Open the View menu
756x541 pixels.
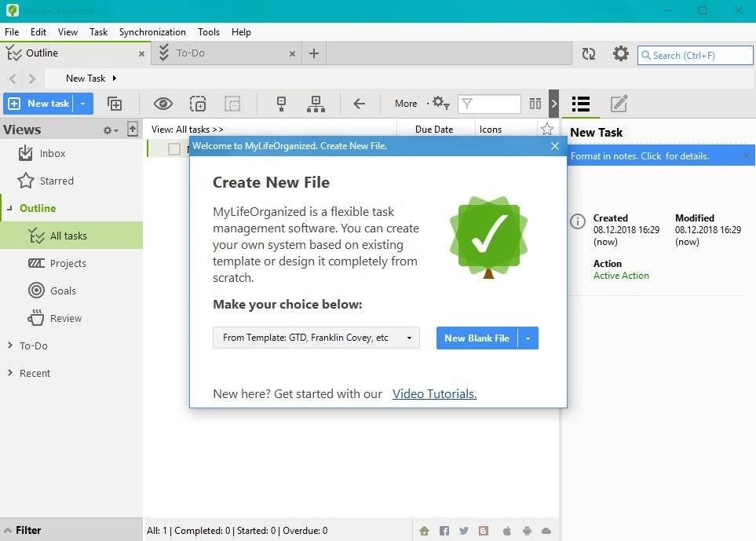point(68,32)
